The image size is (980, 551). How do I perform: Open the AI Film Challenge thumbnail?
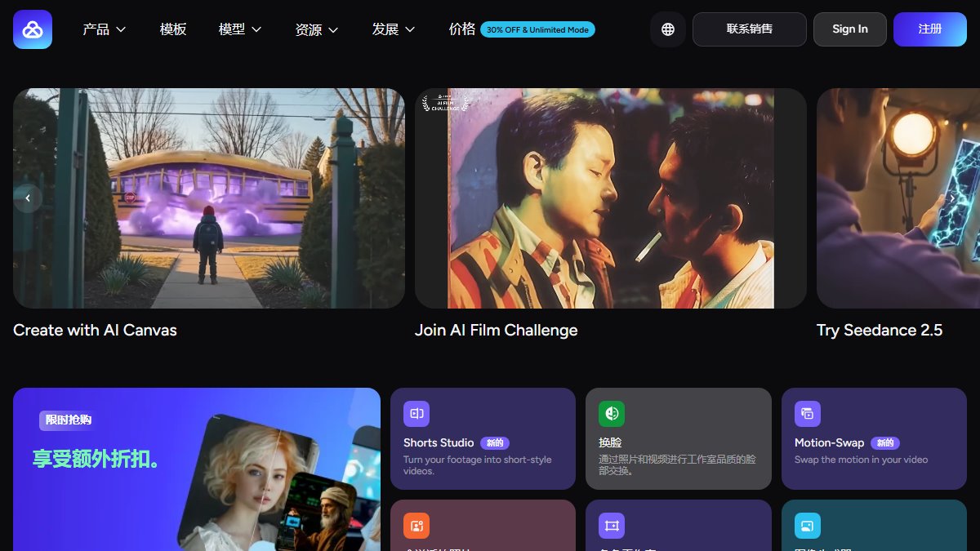point(611,198)
